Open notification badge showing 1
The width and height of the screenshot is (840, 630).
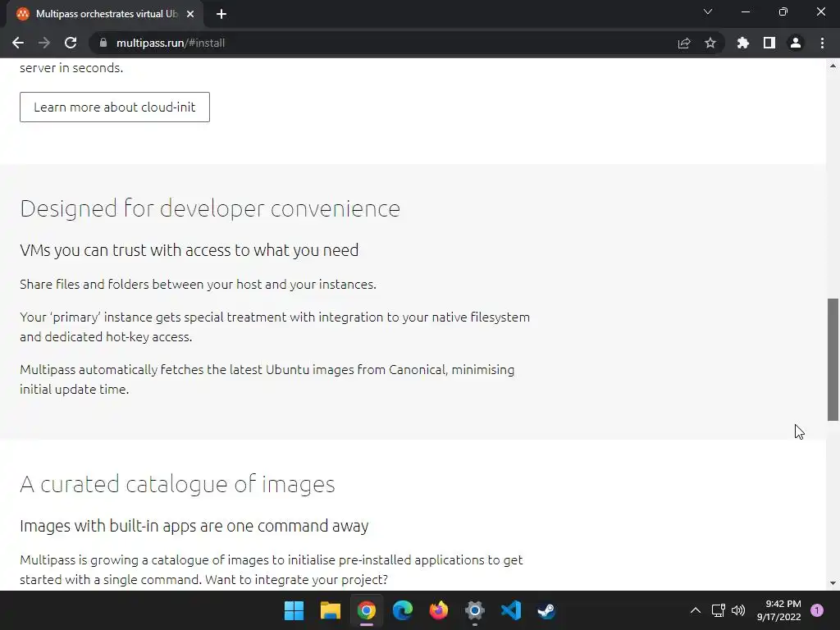[817, 610]
